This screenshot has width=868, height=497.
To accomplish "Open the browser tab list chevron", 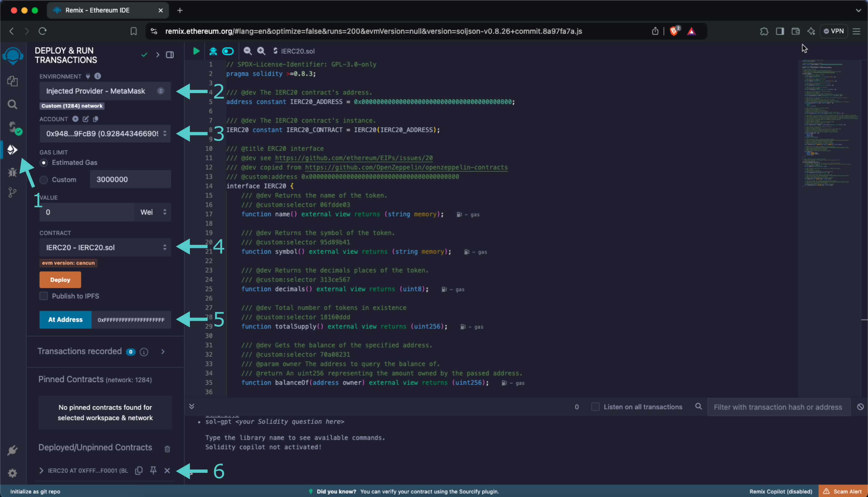I will tap(858, 10).
